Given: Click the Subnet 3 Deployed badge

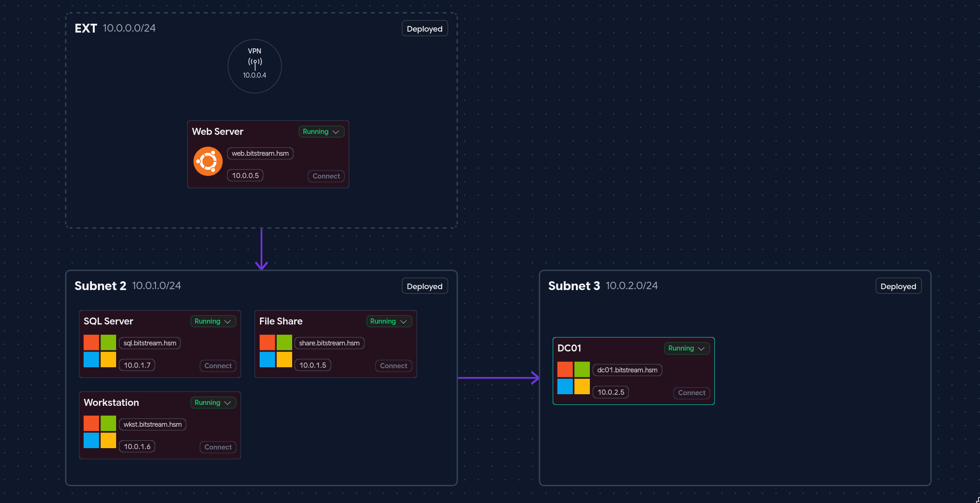Looking at the screenshot, I should point(898,286).
